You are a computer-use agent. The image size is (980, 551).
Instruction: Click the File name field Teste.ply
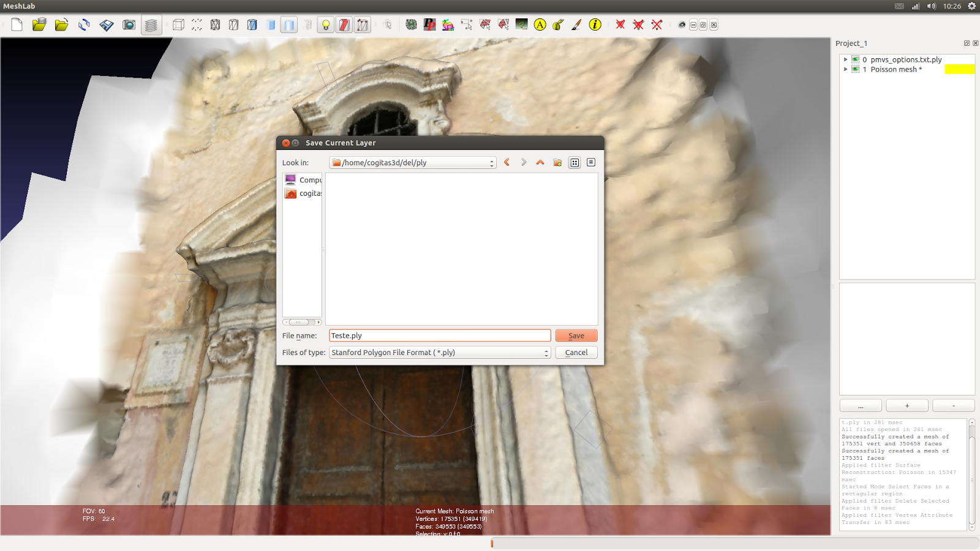point(440,335)
